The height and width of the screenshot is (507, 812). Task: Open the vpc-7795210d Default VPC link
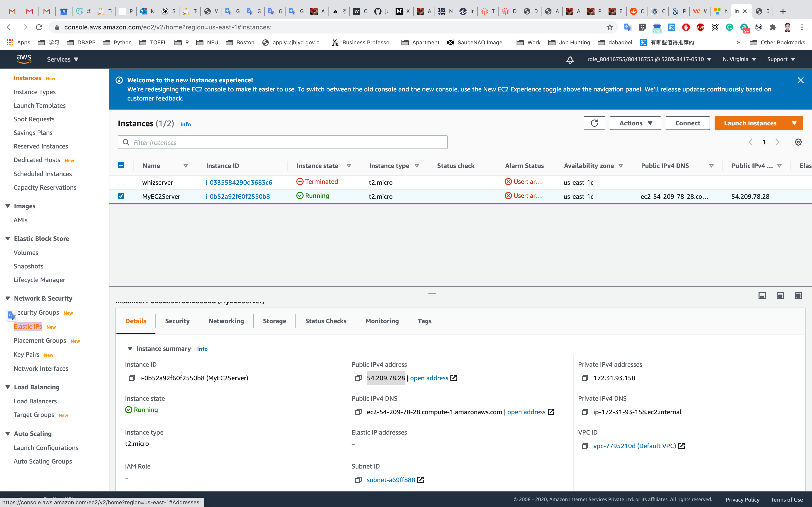click(x=634, y=446)
